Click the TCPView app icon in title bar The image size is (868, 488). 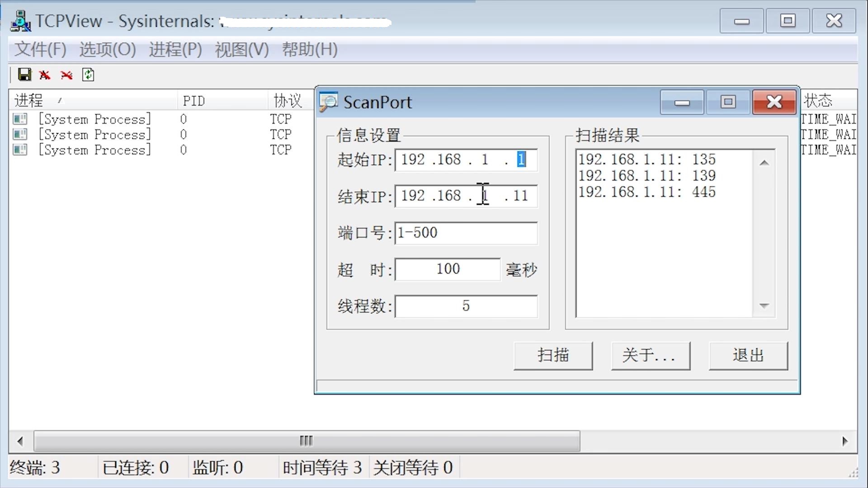20,21
